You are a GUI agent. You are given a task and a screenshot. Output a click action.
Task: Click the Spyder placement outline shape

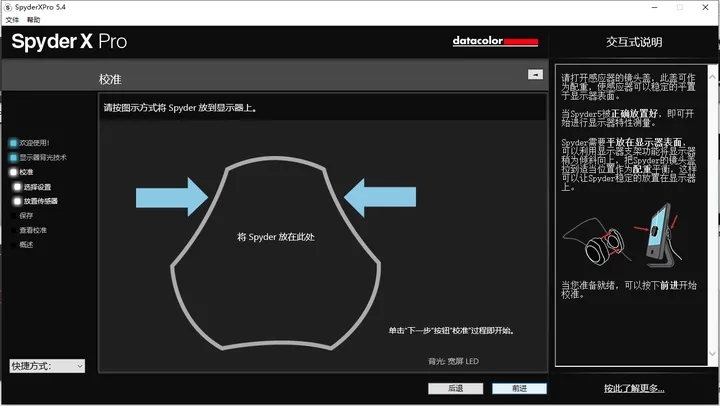276,254
